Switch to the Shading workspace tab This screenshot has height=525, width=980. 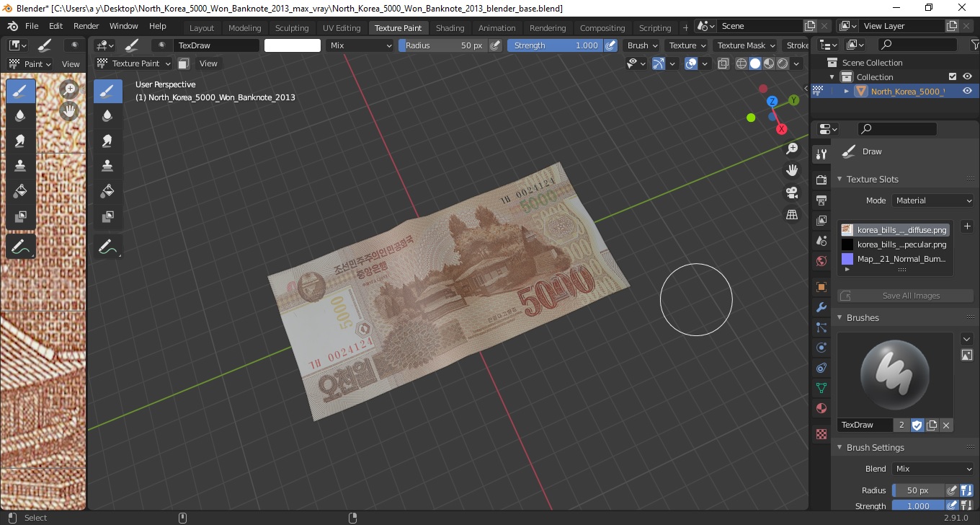(x=450, y=28)
